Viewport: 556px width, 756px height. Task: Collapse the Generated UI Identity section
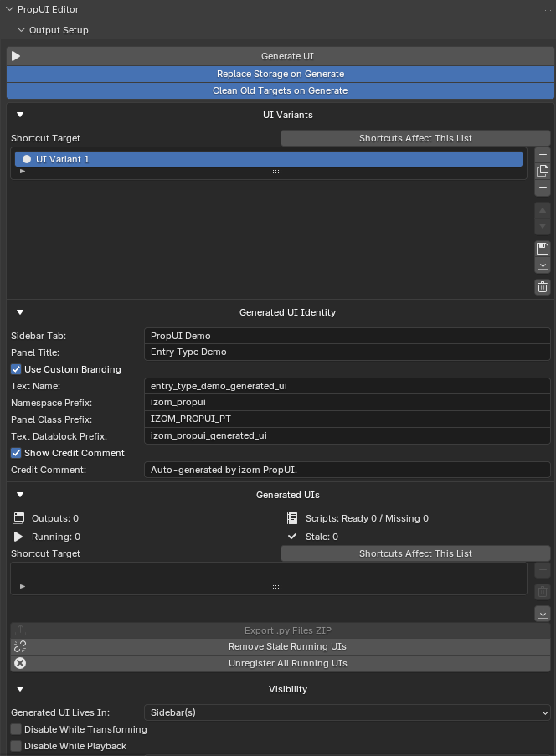pos(20,312)
